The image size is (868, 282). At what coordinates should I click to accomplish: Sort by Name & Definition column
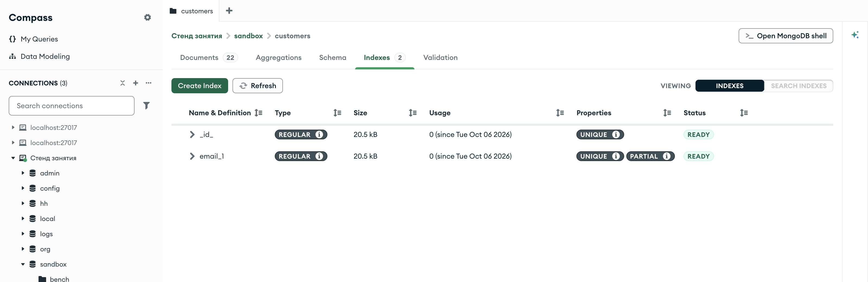pos(259,113)
